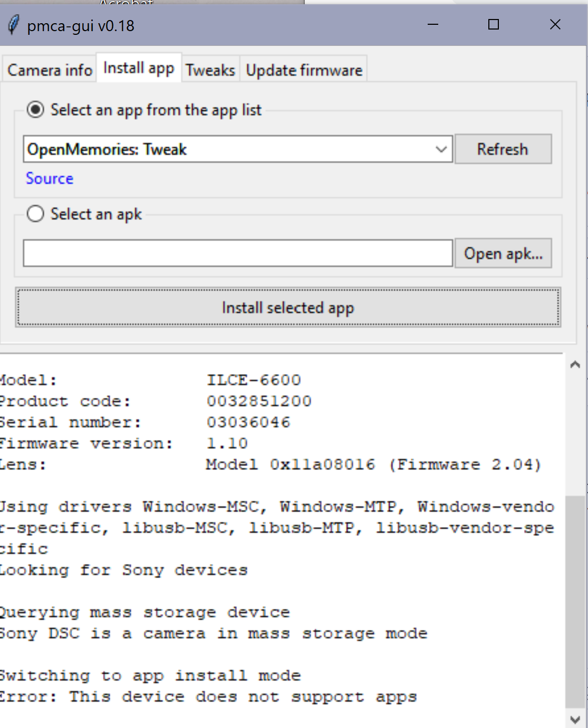
Task: Click inside the apk path input field
Action: tap(237, 253)
